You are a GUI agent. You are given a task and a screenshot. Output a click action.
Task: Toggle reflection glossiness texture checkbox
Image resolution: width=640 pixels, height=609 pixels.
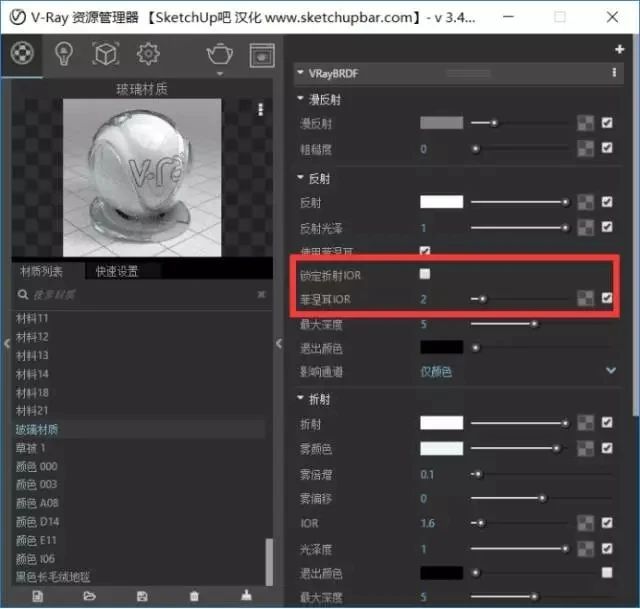(x=607, y=227)
